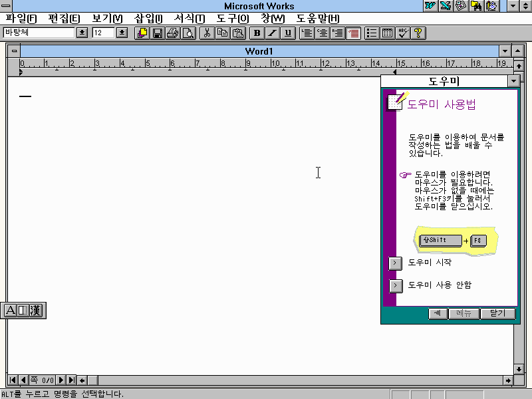Image resolution: width=532 pixels, height=399 pixels.
Task: Open the 도움말(H) menu
Action: click(318, 19)
